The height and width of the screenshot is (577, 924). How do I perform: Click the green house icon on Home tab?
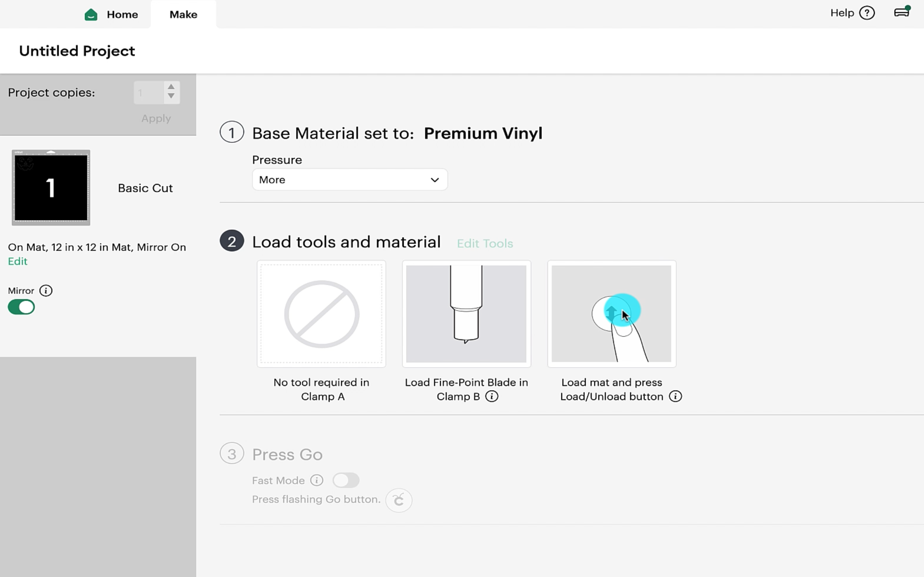[x=91, y=14]
